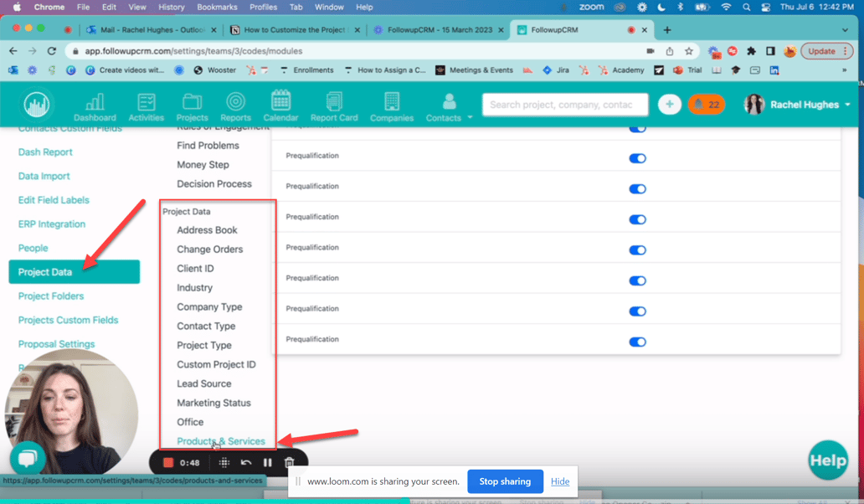Viewport: 864px width, 504px height.
Task: Open the Report Card section
Action: [x=334, y=105]
